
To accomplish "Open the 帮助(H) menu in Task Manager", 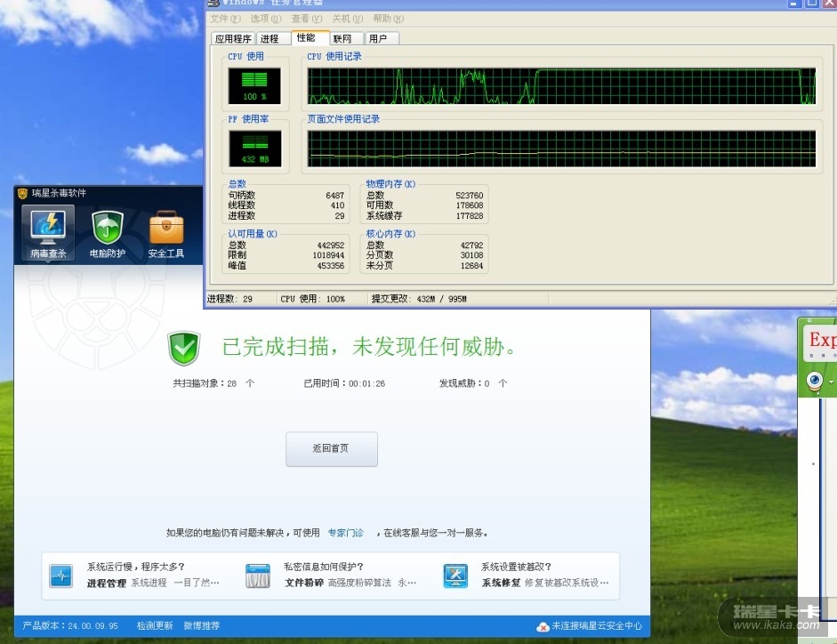I will coord(388,19).
